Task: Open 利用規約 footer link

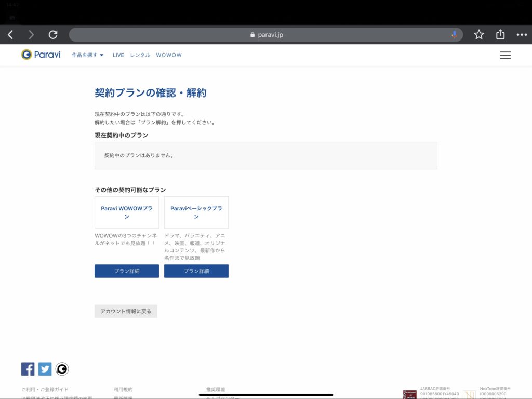Action: coord(123,389)
